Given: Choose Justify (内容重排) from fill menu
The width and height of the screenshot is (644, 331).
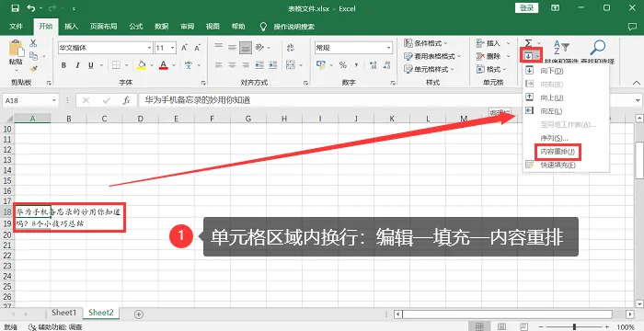Looking at the screenshot, I should (565, 152).
